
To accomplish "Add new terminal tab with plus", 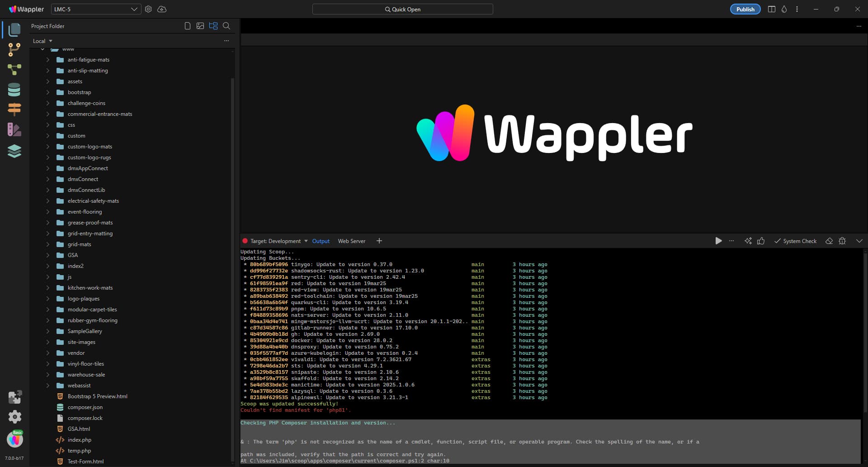I will point(379,241).
